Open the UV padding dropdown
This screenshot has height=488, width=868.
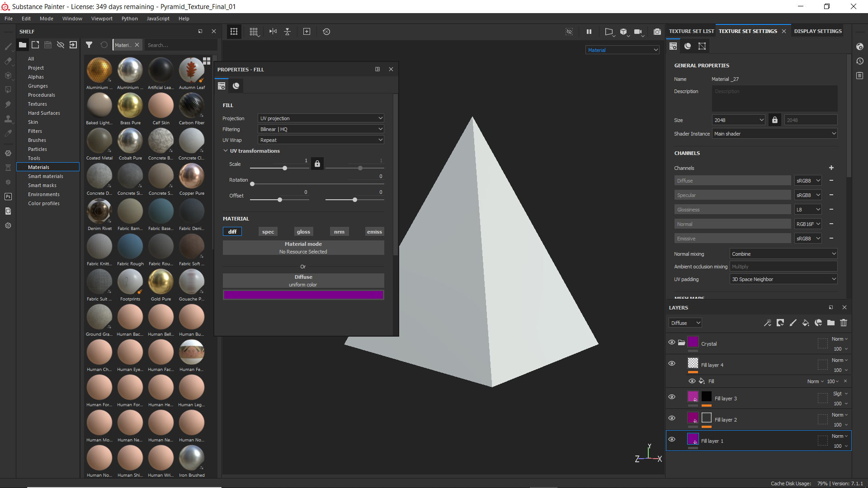[x=783, y=279]
